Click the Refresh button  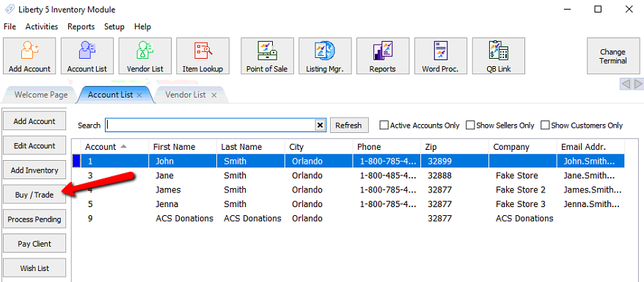[348, 126]
